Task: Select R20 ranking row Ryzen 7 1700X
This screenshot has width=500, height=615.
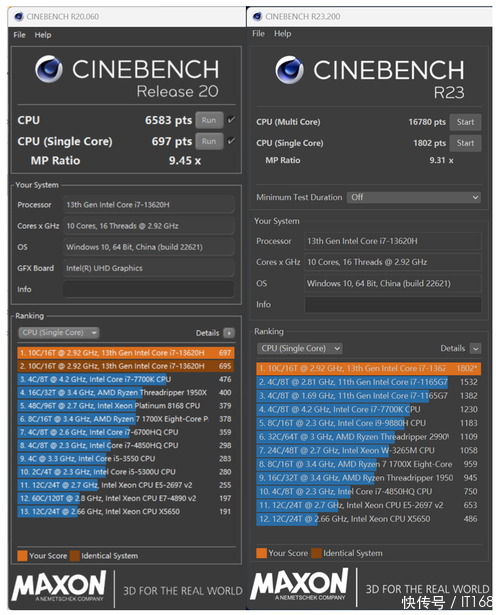Action: click(x=126, y=419)
